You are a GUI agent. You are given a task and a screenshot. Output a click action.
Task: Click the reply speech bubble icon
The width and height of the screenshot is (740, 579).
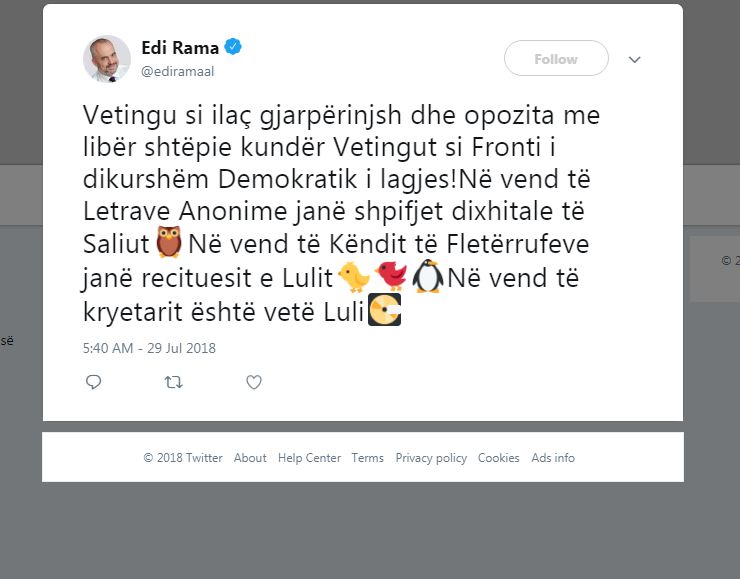[93, 382]
